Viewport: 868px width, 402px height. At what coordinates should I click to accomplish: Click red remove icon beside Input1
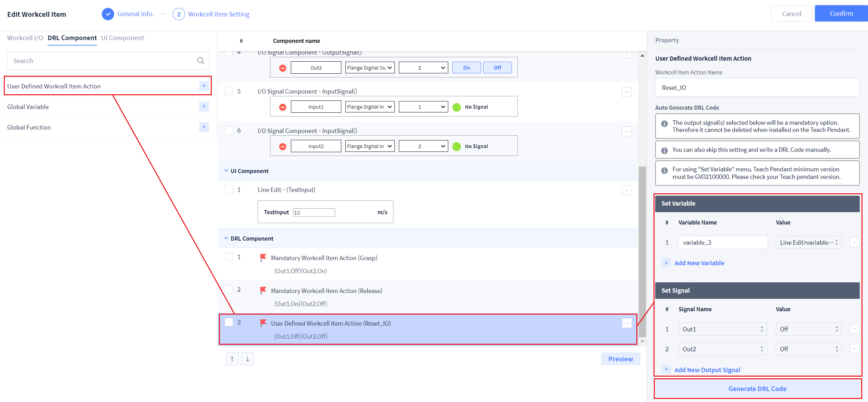tap(282, 107)
